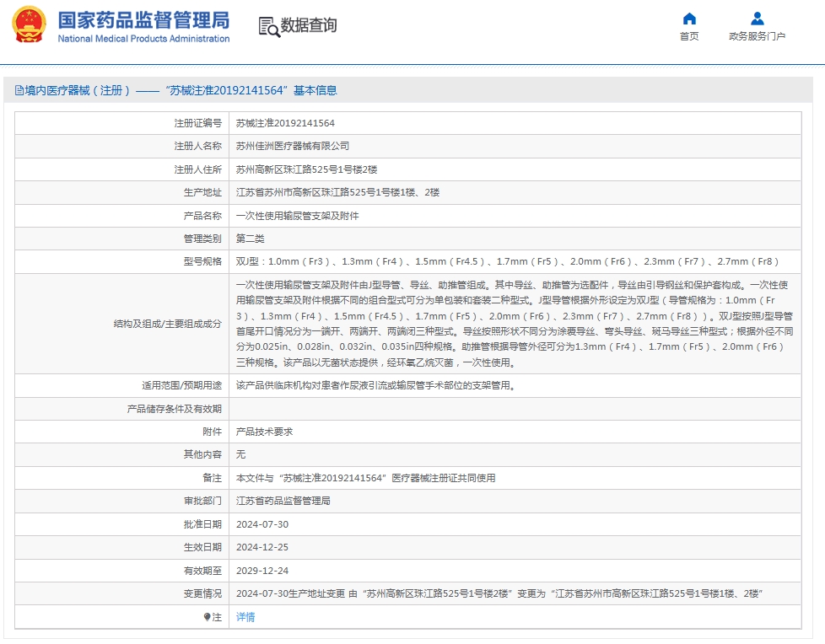Viewport: 825px width, 644px height.
Task: Click the 数据查询 heading
Action: tap(309, 25)
